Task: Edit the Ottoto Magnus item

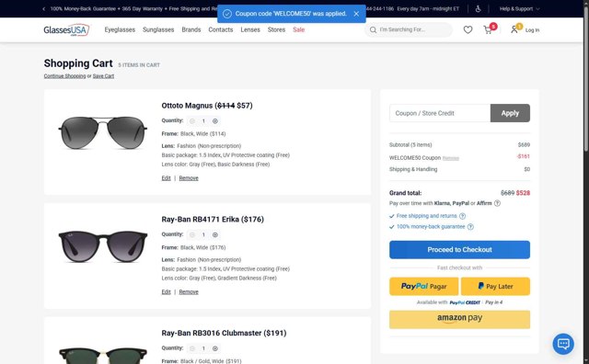Action: point(166,178)
